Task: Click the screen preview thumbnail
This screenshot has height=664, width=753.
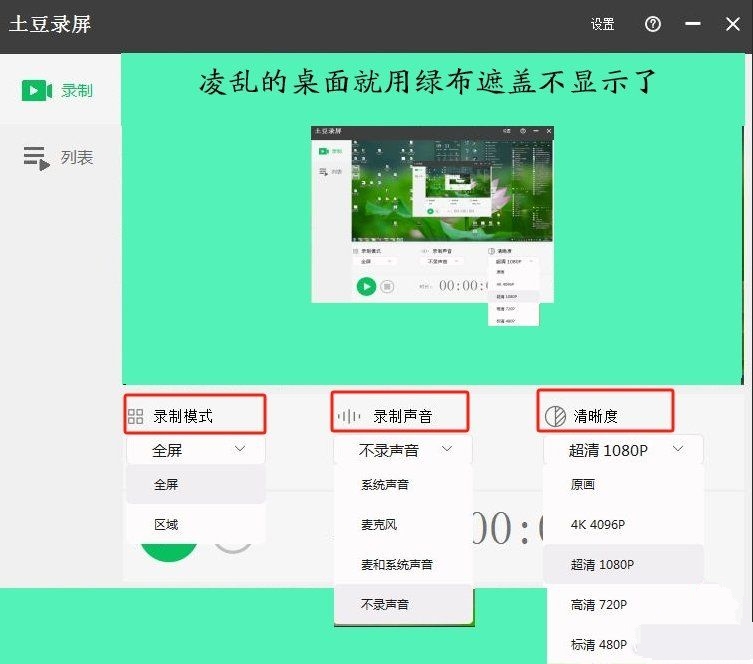Action: click(432, 213)
